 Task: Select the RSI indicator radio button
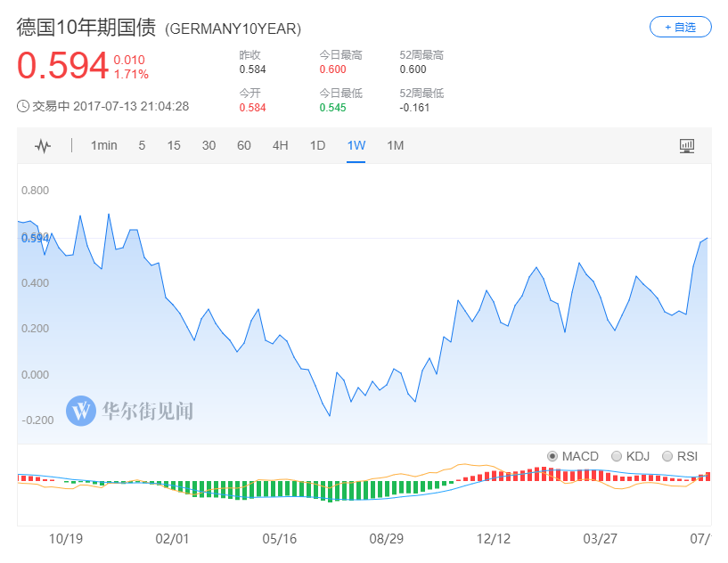tap(667, 456)
